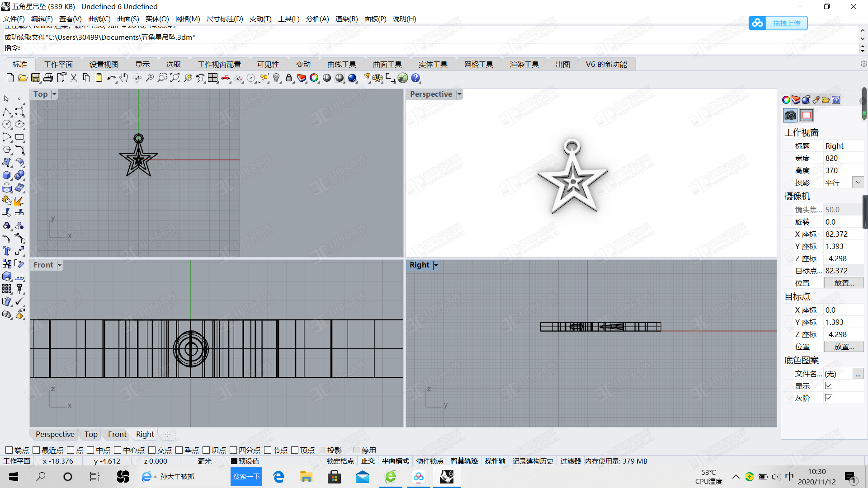
Task: Click the Save file icon
Action: [x=36, y=78]
